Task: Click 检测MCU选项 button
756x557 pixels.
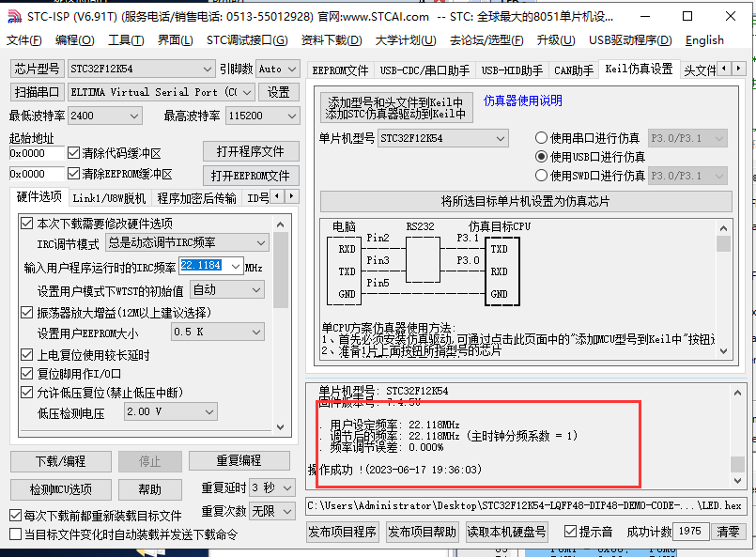Action: (x=61, y=489)
